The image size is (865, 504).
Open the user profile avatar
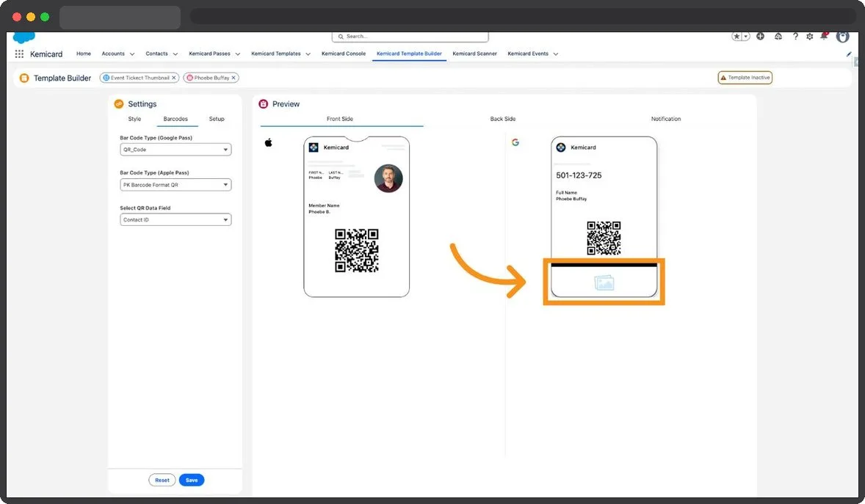842,37
